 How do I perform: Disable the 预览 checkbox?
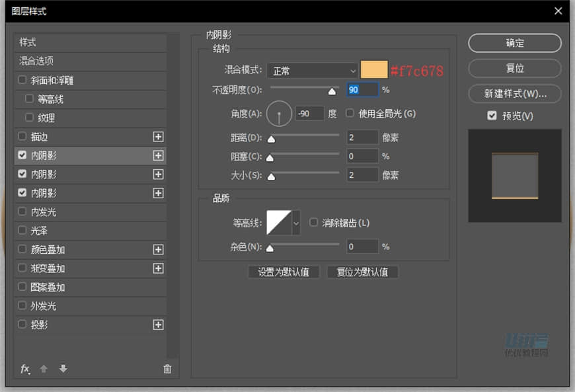(x=492, y=115)
